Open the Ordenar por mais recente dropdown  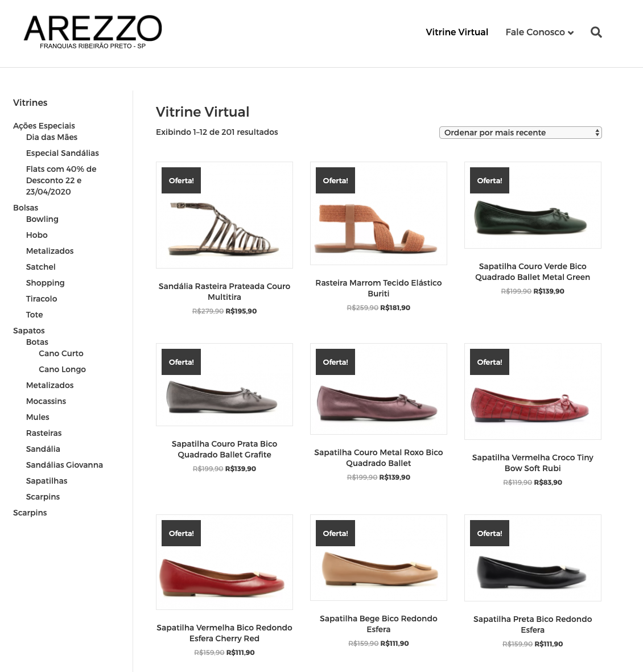pyautogui.click(x=521, y=133)
